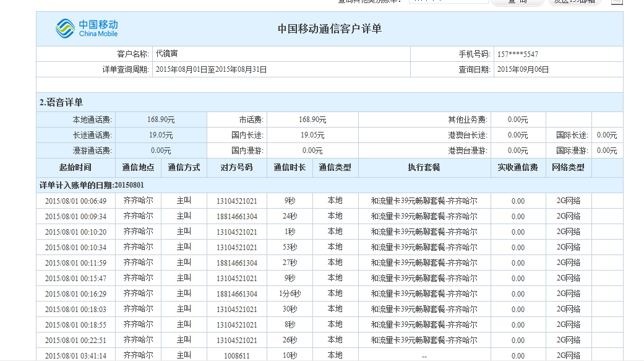The height and width of the screenshot is (361, 644).
Task: Click the 通信方式 column header
Action: coord(184,167)
